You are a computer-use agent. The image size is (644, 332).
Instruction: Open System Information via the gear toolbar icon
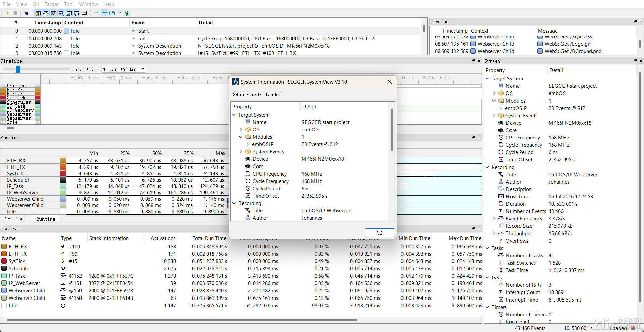point(38,13)
